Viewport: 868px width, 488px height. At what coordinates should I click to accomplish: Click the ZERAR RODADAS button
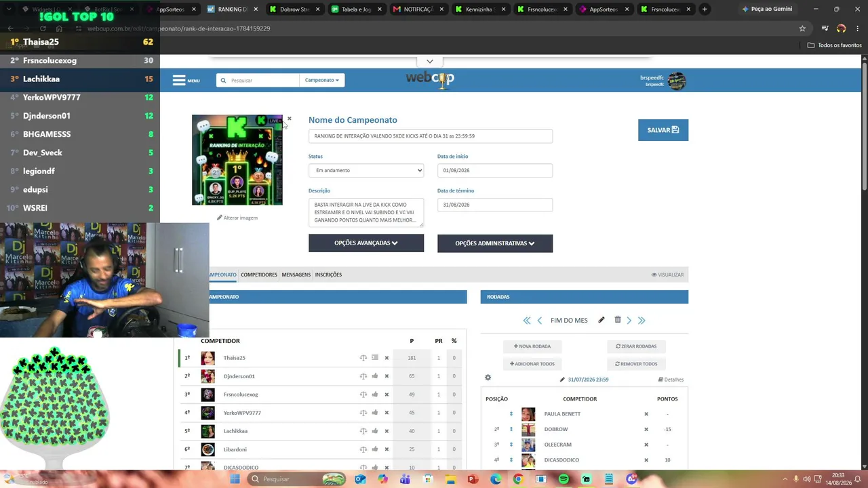point(636,346)
